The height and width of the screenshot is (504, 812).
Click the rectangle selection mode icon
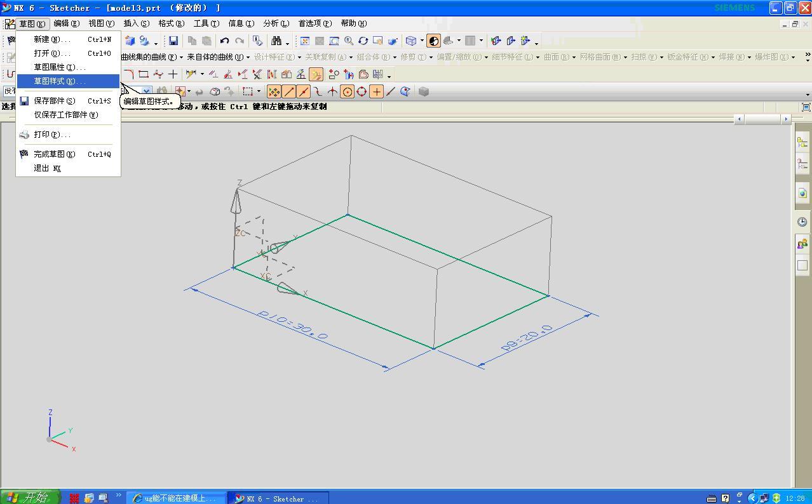click(248, 91)
